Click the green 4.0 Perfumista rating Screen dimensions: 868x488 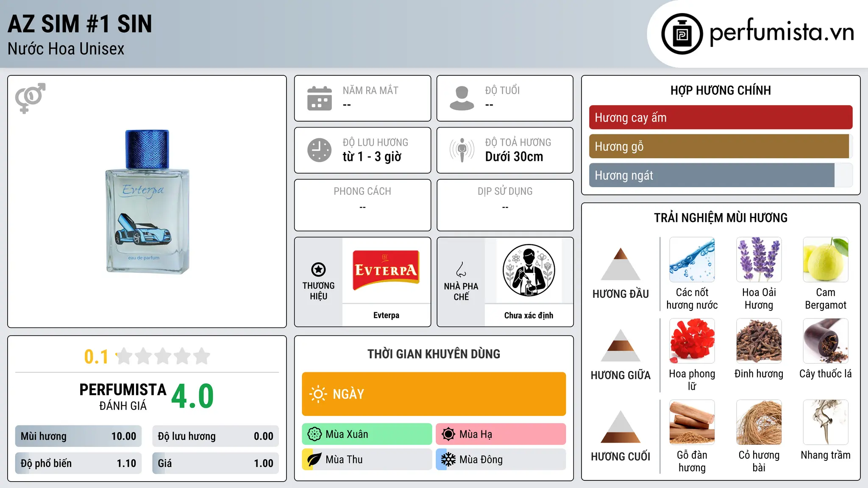pos(192,396)
